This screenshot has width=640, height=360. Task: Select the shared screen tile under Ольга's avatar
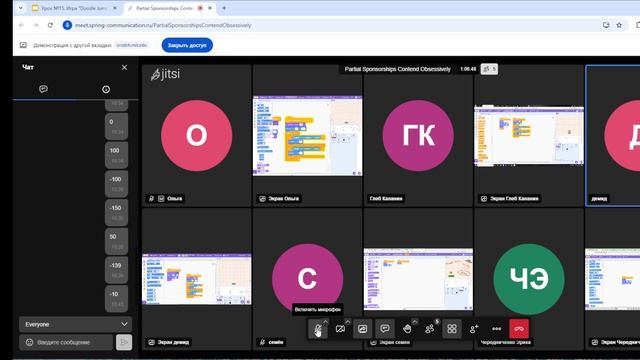coord(197,279)
